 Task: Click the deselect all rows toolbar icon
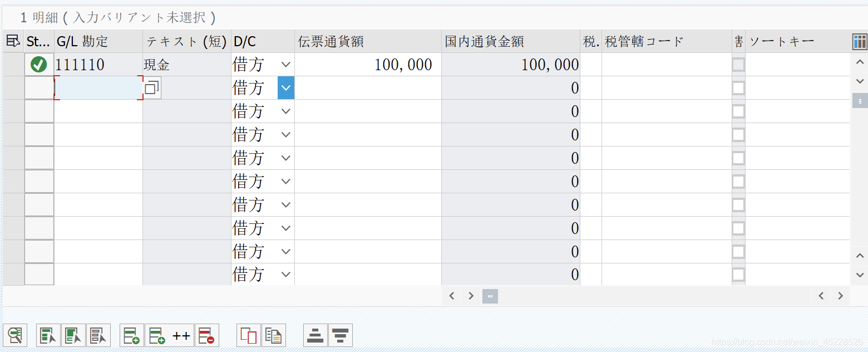click(x=98, y=335)
